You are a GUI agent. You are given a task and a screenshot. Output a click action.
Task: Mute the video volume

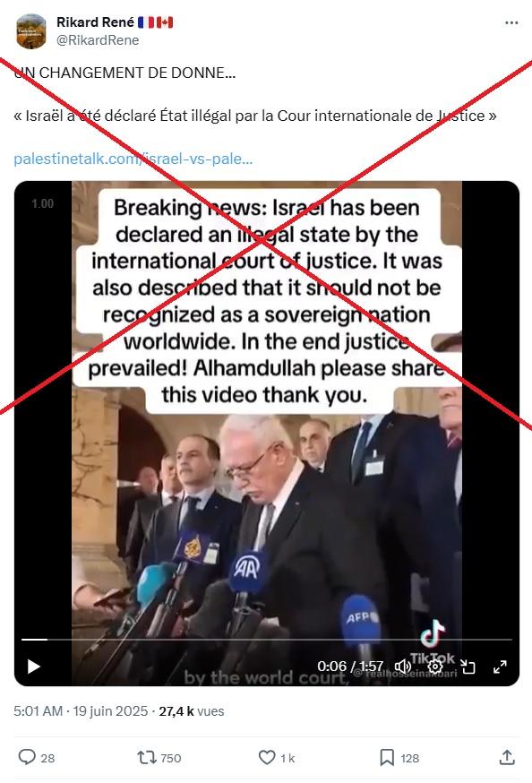click(403, 667)
